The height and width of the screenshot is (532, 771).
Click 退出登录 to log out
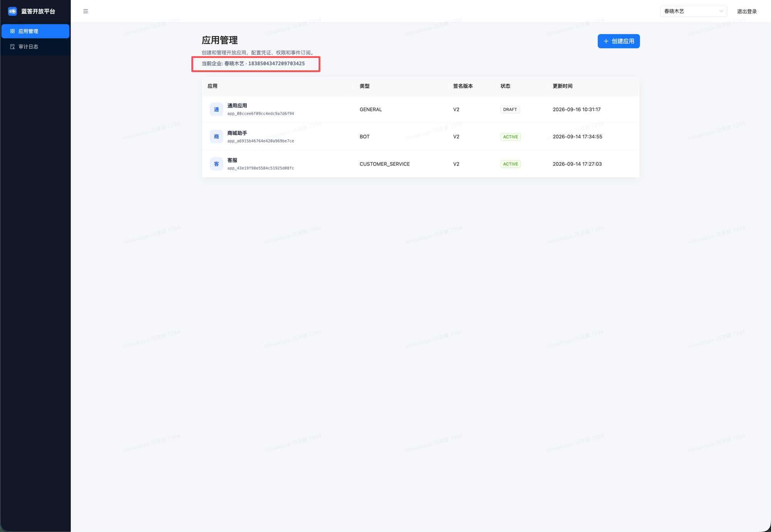click(747, 11)
